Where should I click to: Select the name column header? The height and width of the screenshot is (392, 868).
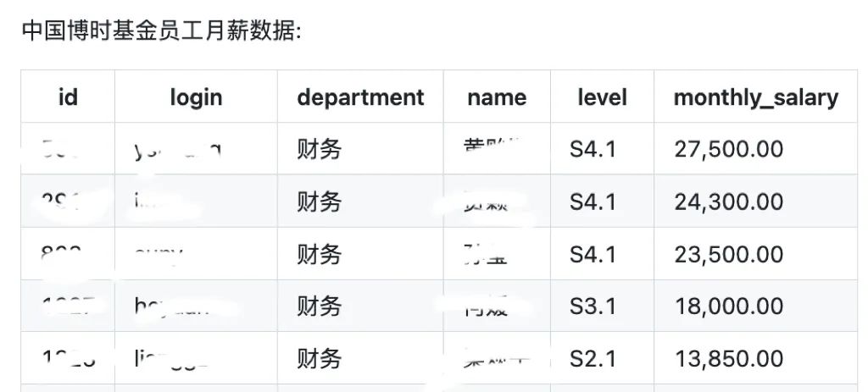497,98
